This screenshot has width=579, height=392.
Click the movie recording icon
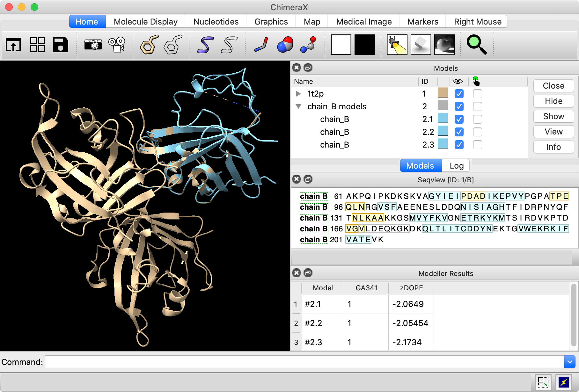[x=117, y=45]
